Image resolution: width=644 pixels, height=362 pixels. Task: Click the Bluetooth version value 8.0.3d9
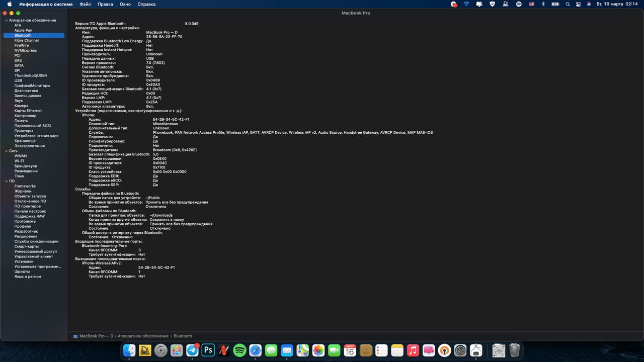(x=192, y=24)
